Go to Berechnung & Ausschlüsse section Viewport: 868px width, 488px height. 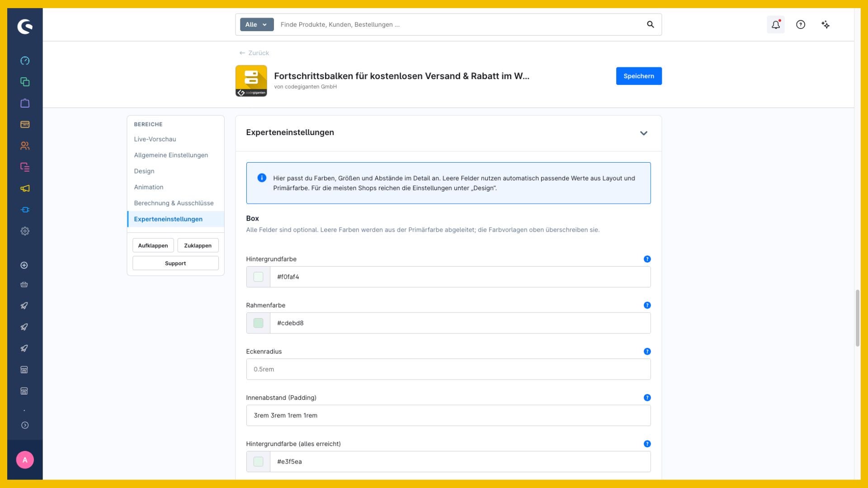tap(174, 203)
